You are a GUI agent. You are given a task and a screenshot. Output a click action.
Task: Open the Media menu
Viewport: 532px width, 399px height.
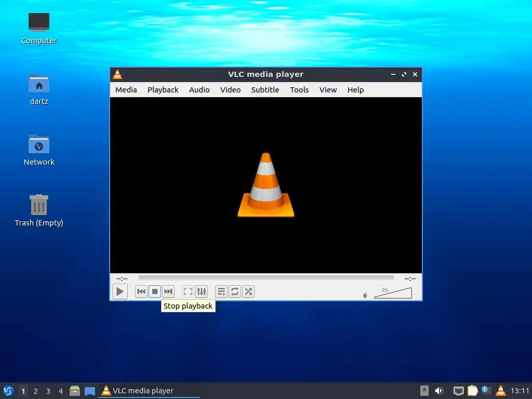[126, 90]
